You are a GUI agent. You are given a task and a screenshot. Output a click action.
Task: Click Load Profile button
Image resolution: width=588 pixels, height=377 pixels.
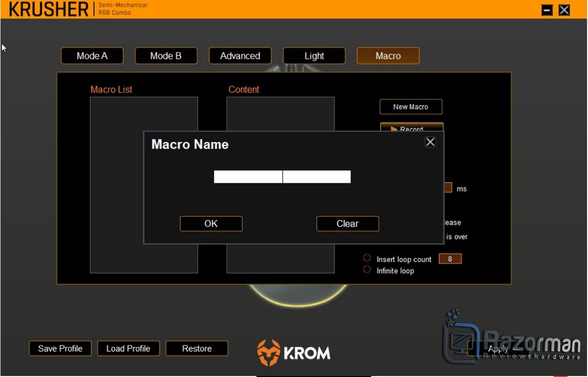tap(129, 348)
